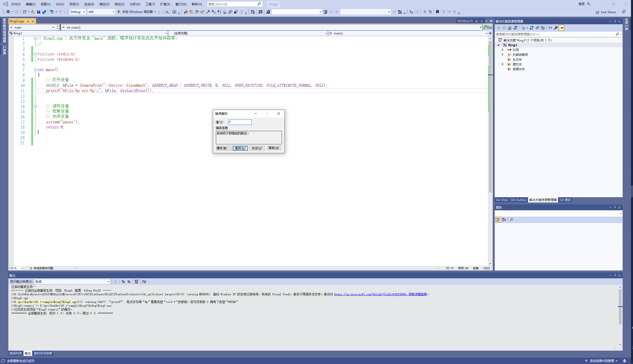Click the Save All toolbar icon

pos(44,12)
